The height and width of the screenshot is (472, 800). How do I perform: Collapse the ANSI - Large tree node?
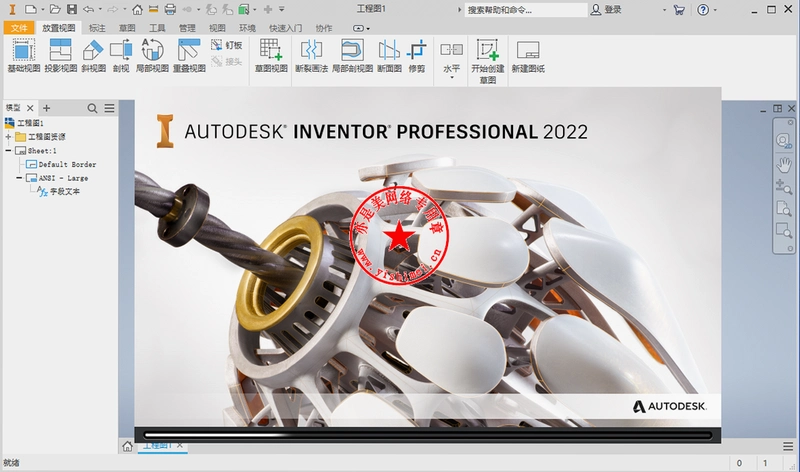coord(19,178)
